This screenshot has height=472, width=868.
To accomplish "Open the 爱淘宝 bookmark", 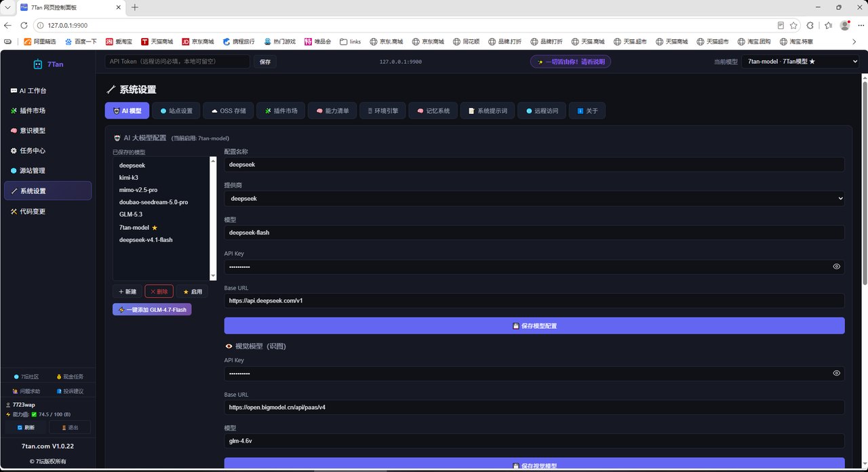I will pos(119,41).
